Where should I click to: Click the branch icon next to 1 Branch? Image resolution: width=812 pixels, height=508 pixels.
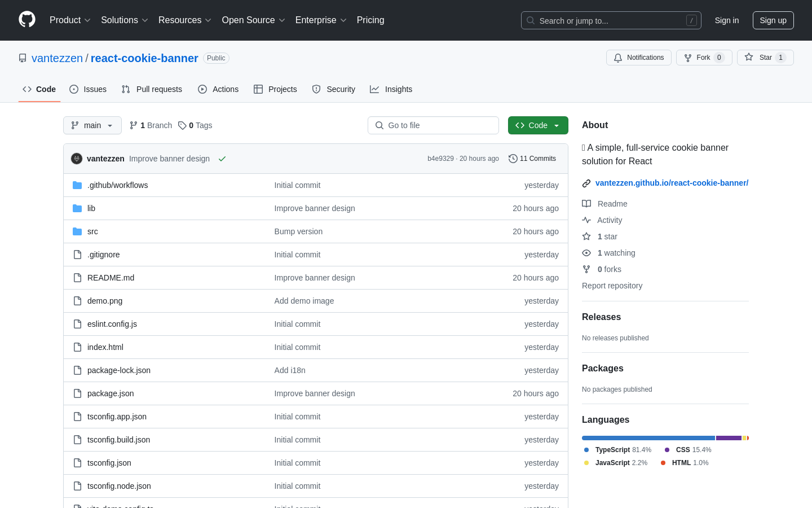(134, 125)
